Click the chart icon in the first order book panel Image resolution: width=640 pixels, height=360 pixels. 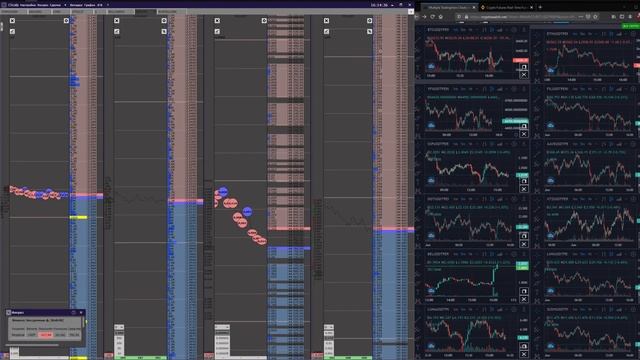[12, 31]
